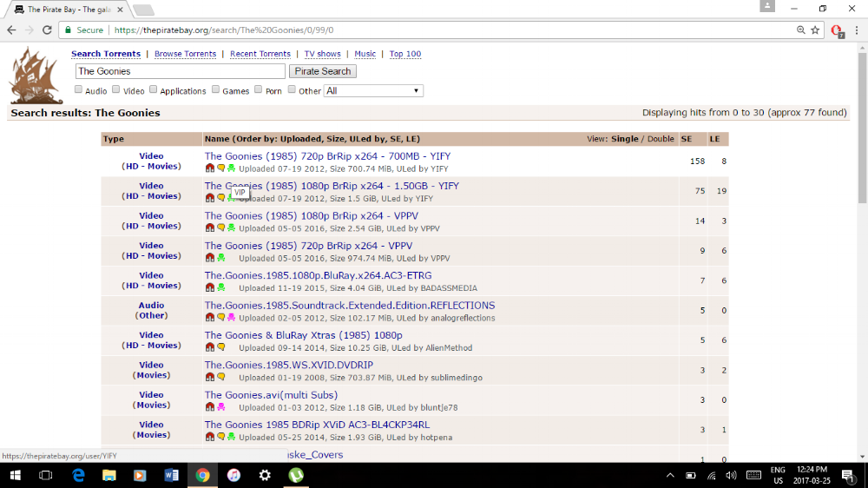
Task: Open the Recent Torrents menu link
Action: (260, 54)
